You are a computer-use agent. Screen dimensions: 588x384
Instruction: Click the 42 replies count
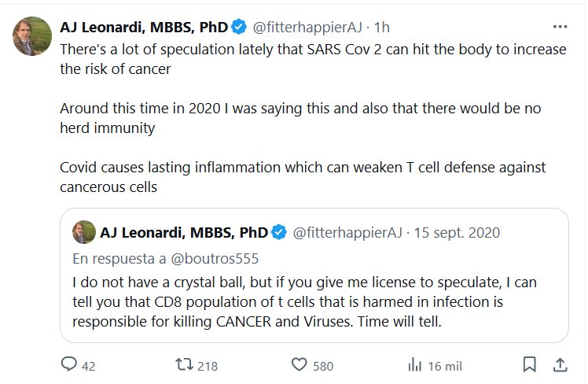[89, 366]
